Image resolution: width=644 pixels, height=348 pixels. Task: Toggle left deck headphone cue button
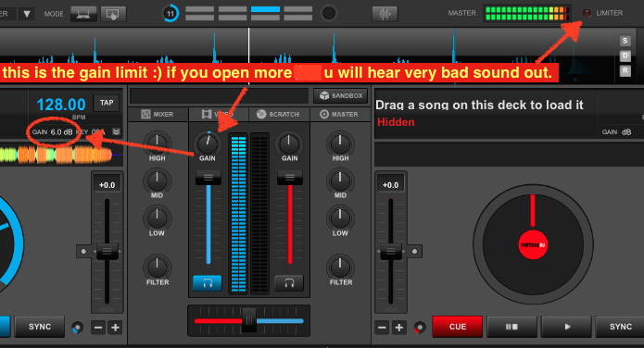[x=207, y=283]
